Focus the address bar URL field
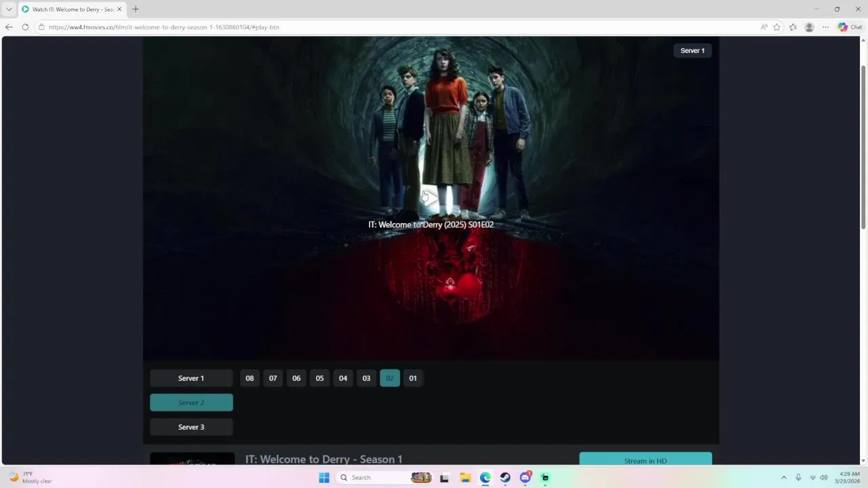868x488 pixels. 400,27
